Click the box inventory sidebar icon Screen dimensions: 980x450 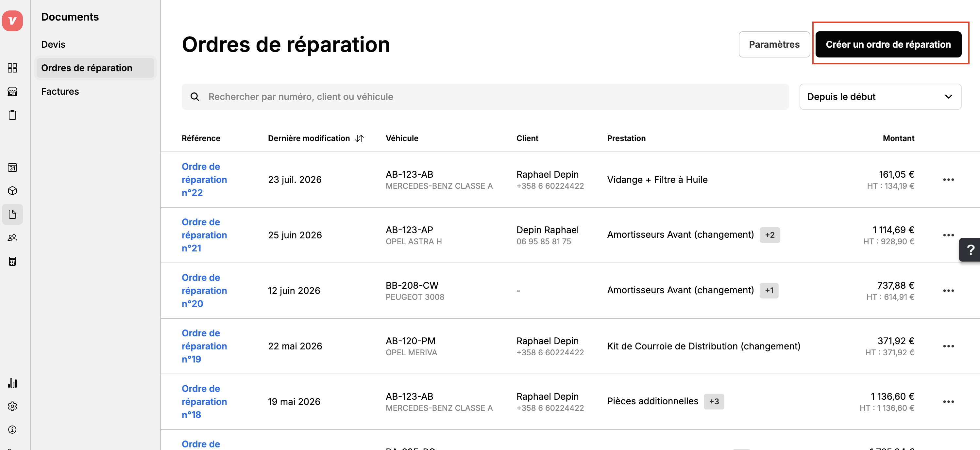click(12, 191)
